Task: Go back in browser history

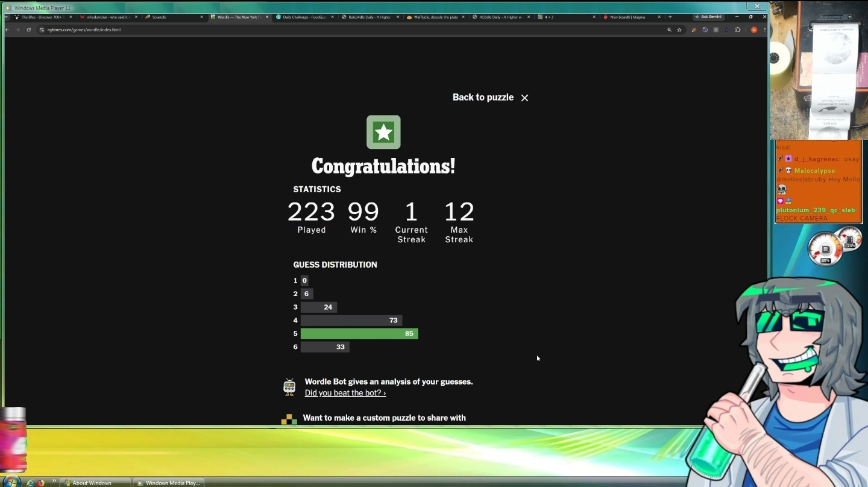Action: click(x=8, y=30)
